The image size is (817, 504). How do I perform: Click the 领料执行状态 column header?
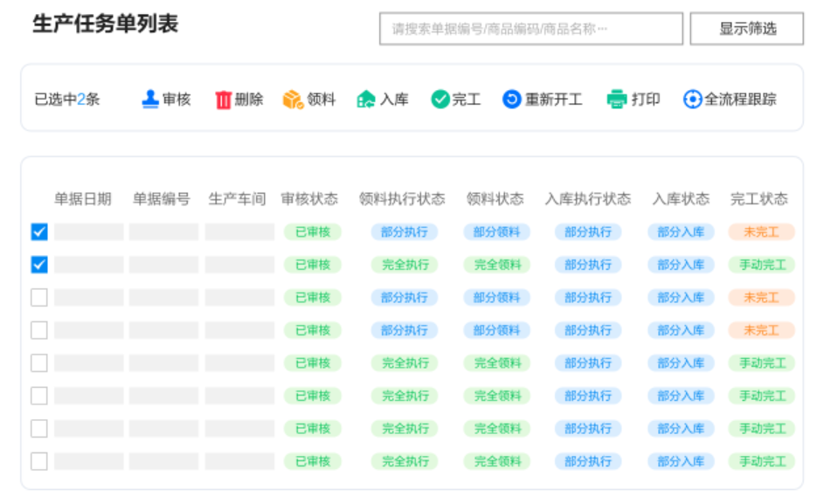pyautogui.click(x=402, y=199)
